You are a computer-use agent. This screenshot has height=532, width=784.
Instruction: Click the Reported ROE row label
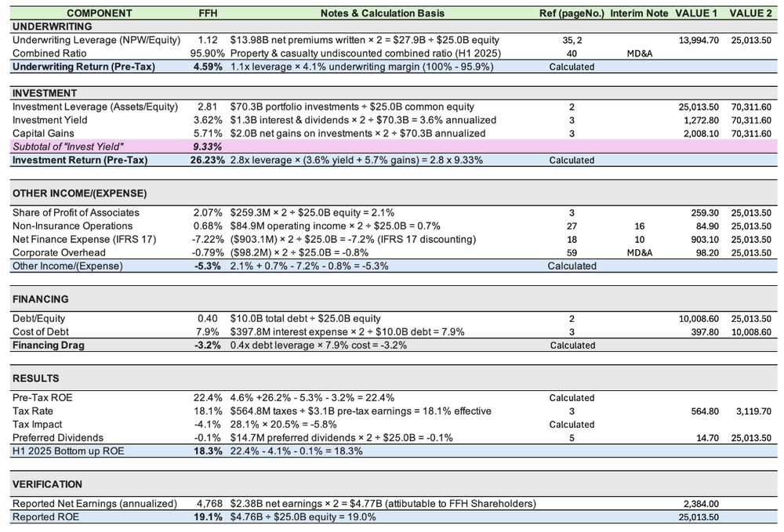click(45, 517)
